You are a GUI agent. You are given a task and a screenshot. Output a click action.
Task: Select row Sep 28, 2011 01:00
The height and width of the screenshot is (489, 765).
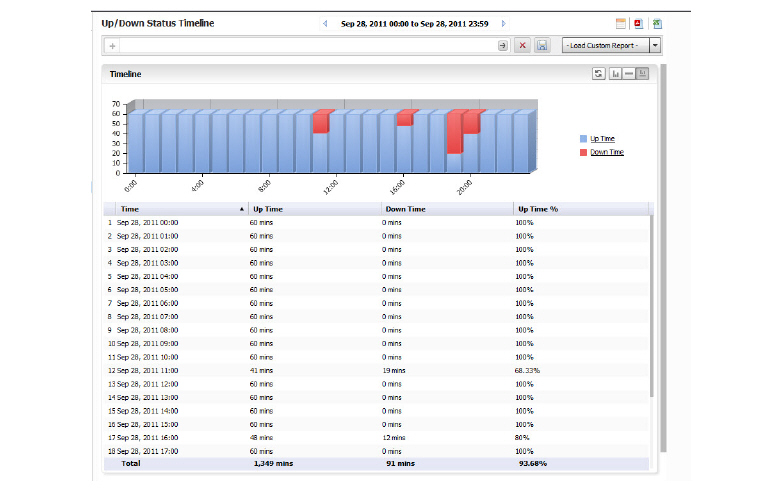[377, 236]
